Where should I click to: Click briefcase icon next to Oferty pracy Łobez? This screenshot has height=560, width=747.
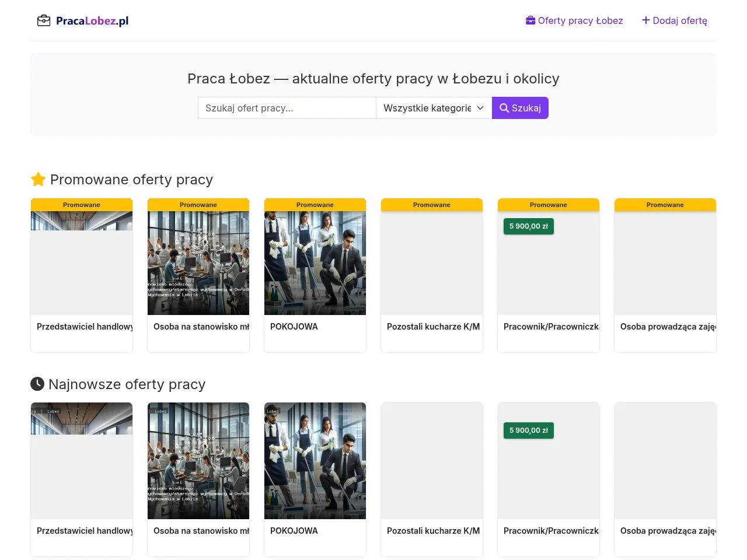[x=530, y=20]
